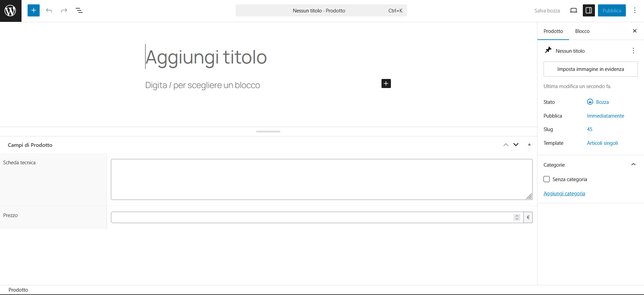The image size is (644, 295).
Task: Click the WordPress logo icon
Action: click(x=10, y=11)
